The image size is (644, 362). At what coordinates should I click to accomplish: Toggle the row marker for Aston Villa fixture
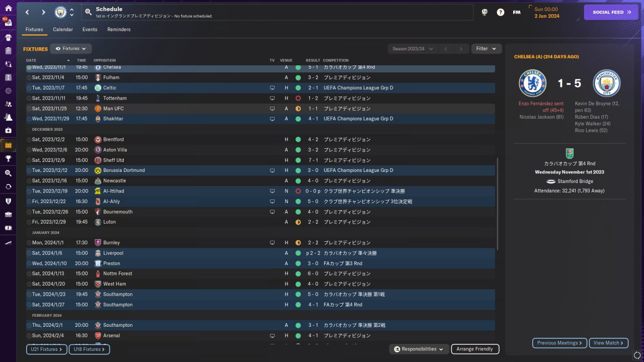coord(29,150)
